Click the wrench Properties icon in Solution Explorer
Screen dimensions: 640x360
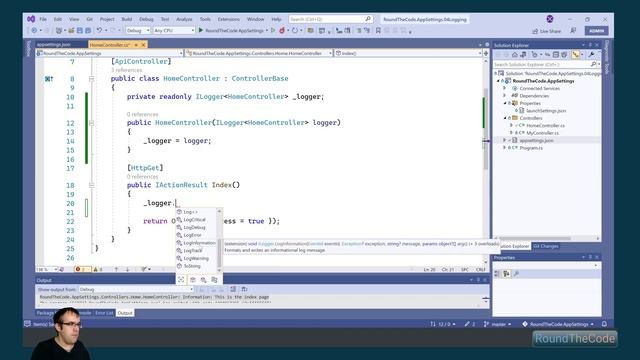(x=591, y=55)
